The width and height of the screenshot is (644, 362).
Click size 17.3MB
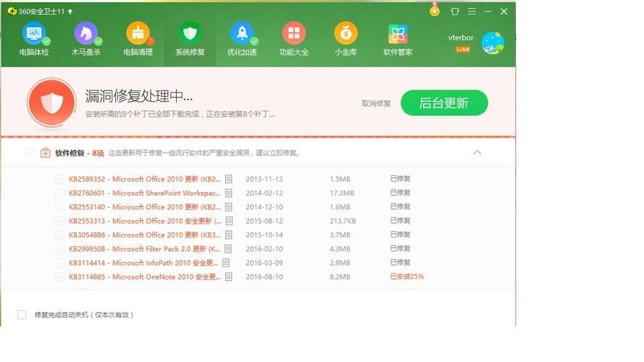[342, 193]
